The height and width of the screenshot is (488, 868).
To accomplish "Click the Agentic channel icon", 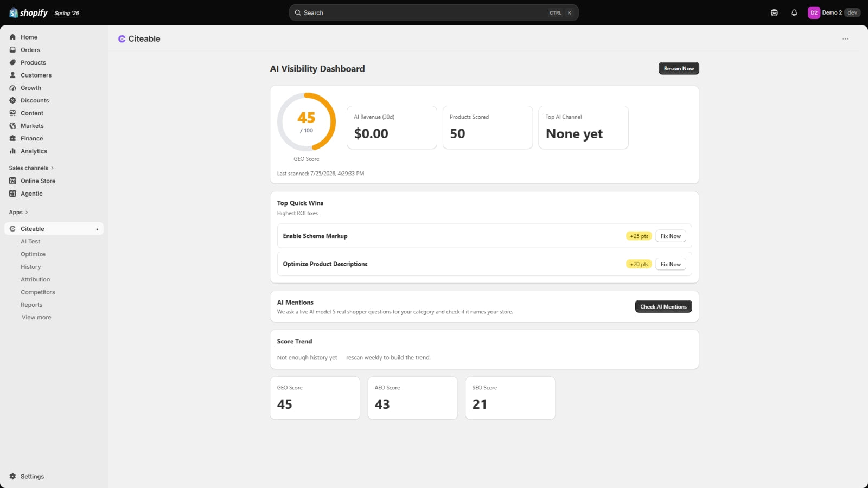I will 12,194.
